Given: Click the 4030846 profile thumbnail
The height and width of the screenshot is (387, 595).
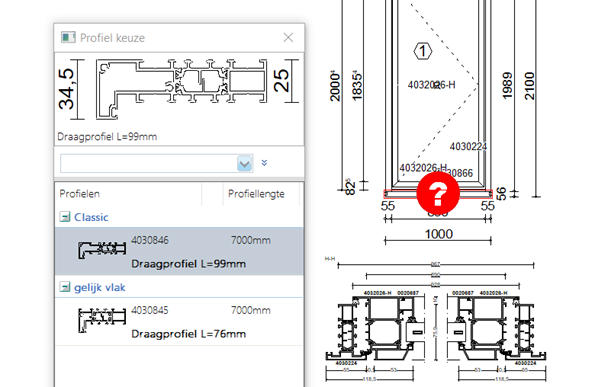Looking at the screenshot, I should click(x=102, y=250).
